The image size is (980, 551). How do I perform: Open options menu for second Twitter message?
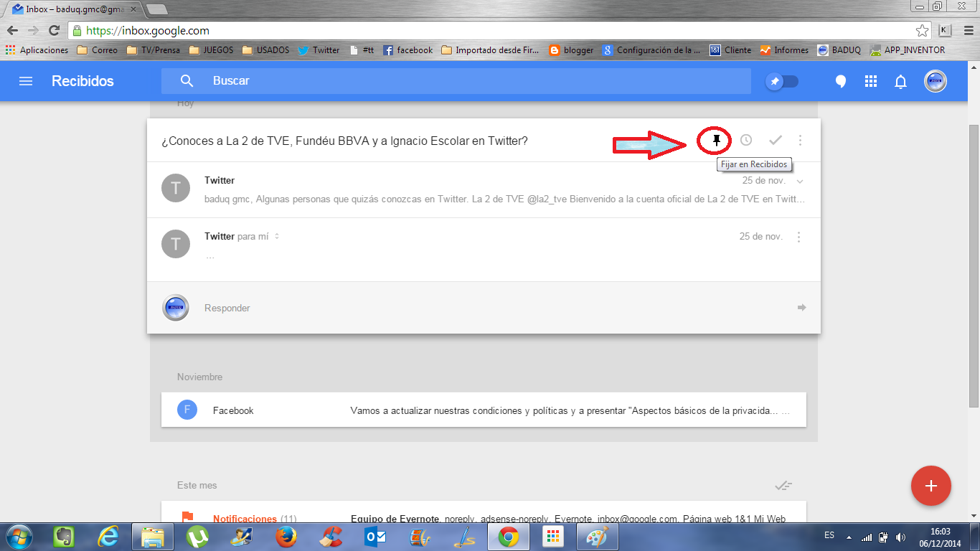pyautogui.click(x=799, y=237)
